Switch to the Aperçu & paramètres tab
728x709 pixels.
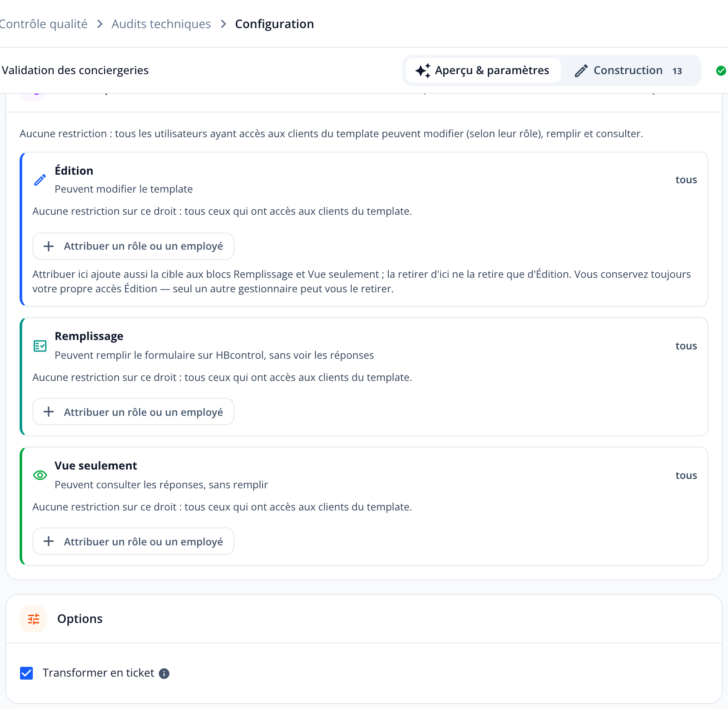click(482, 71)
